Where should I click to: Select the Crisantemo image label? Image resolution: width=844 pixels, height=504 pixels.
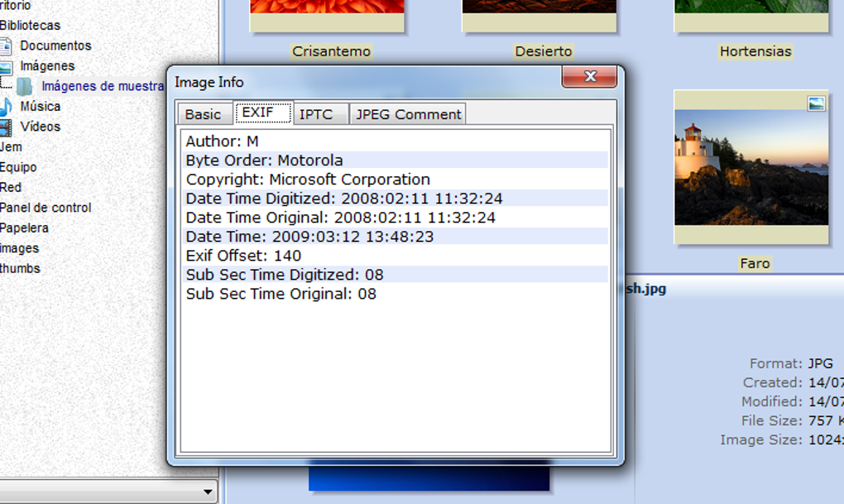331,51
